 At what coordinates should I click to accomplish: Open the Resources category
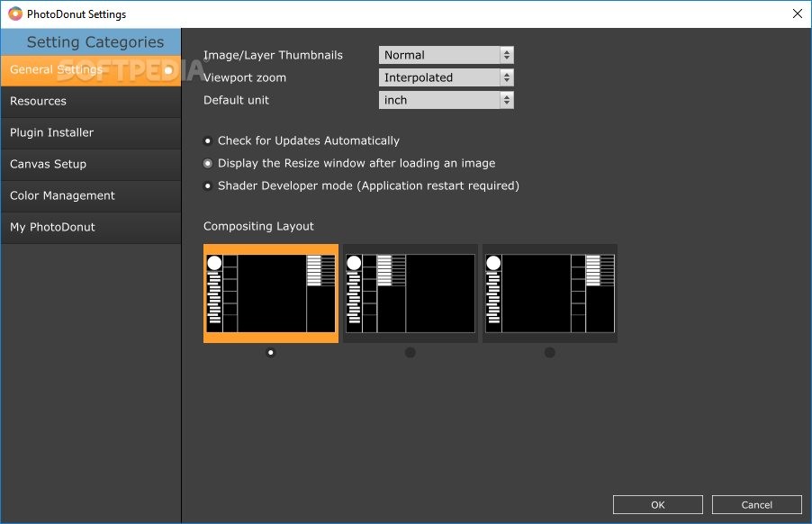coord(91,102)
